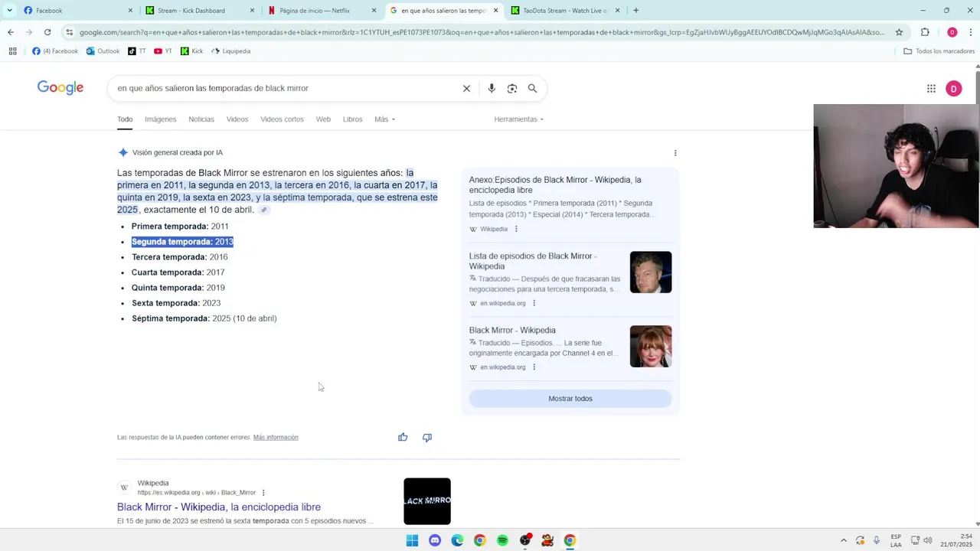Open Todos los marcadores folder
The height and width of the screenshot is (551, 980).
(939, 51)
